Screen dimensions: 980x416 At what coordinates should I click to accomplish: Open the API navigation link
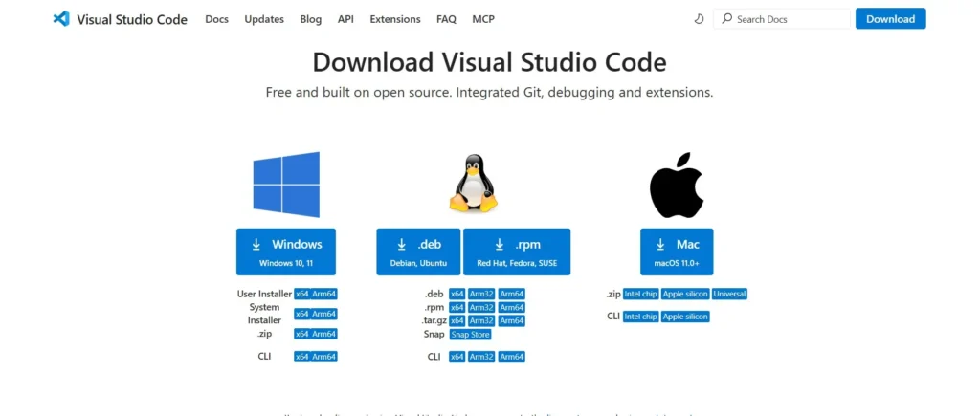tap(345, 19)
